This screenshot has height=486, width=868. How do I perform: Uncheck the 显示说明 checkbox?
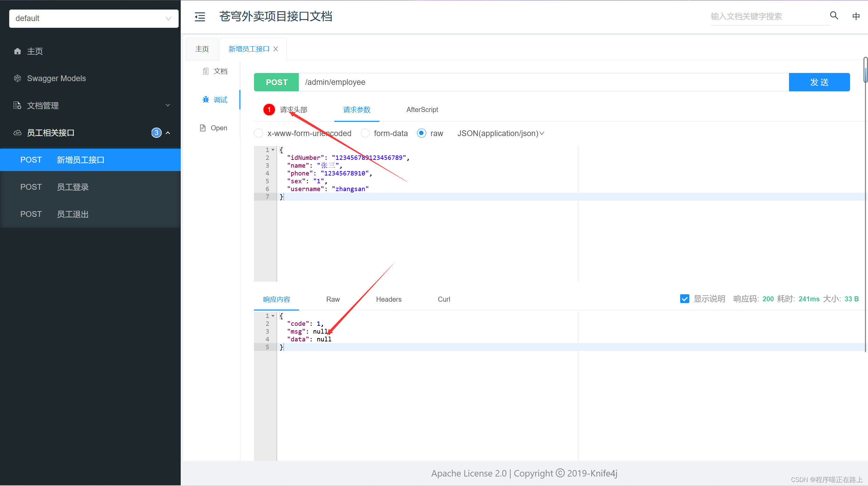(685, 299)
